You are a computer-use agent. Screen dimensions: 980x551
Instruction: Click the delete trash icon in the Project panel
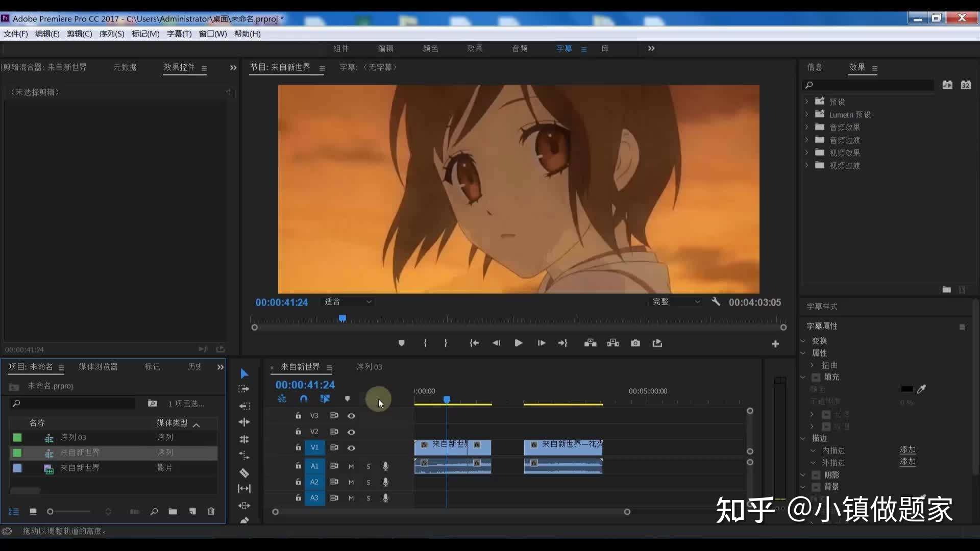coord(211,511)
